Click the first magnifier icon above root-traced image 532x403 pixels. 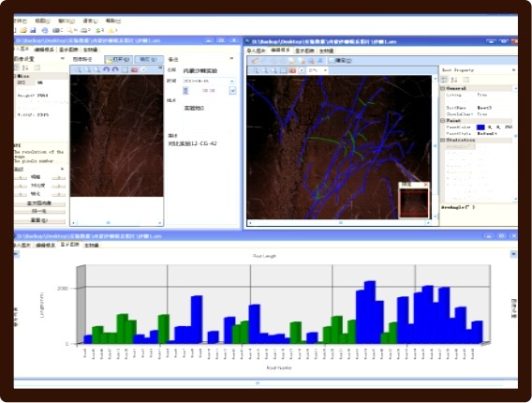pos(255,70)
